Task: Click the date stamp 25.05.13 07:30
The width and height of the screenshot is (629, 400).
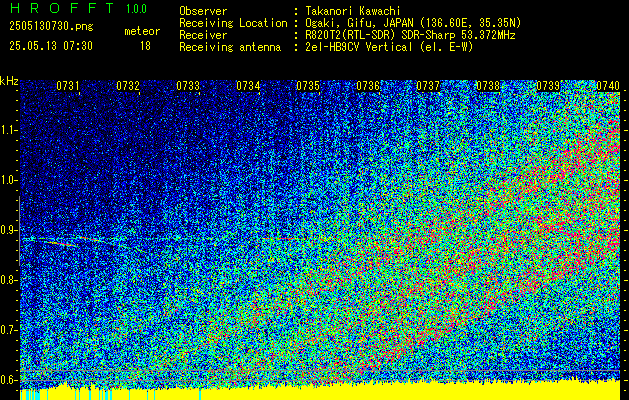Action: [x=51, y=46]
